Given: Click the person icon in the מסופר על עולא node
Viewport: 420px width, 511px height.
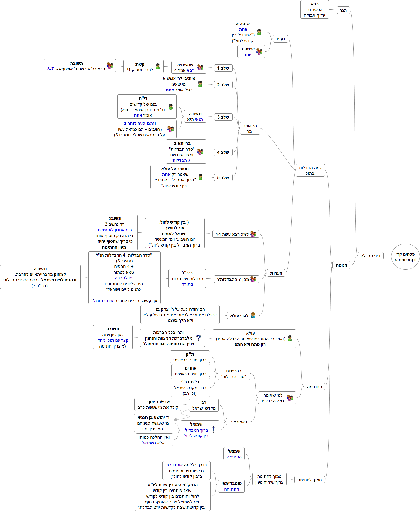Looking at the screenshot, I should (200, 177).
